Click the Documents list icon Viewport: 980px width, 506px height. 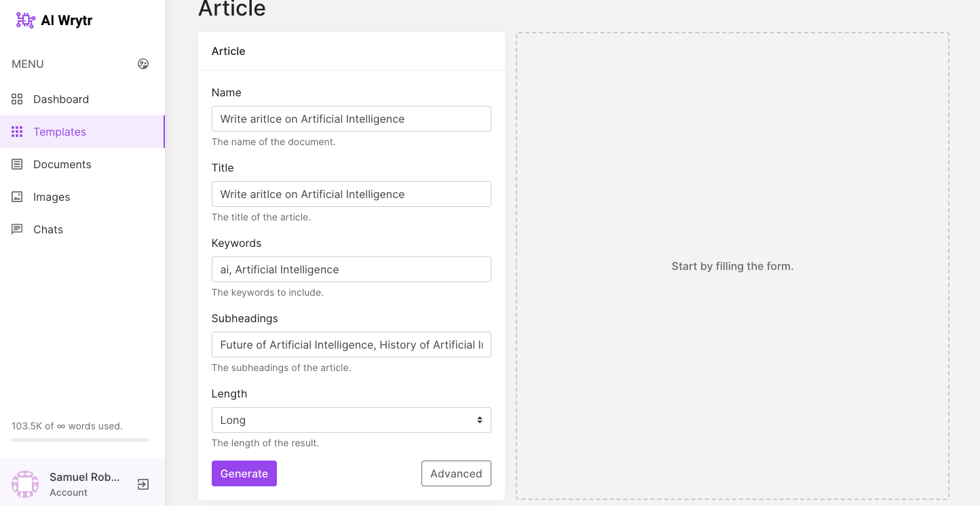pos(17,164)
